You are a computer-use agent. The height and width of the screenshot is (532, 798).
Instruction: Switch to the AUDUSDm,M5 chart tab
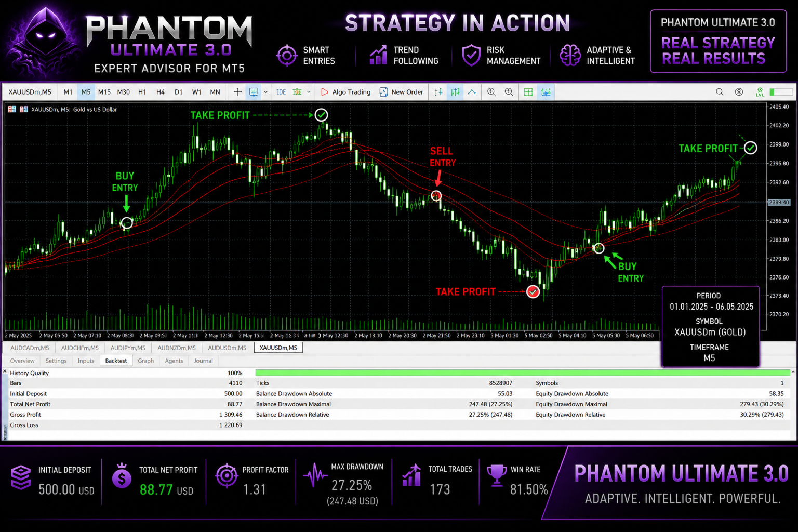pyautogui.click(x=227, y=348)
